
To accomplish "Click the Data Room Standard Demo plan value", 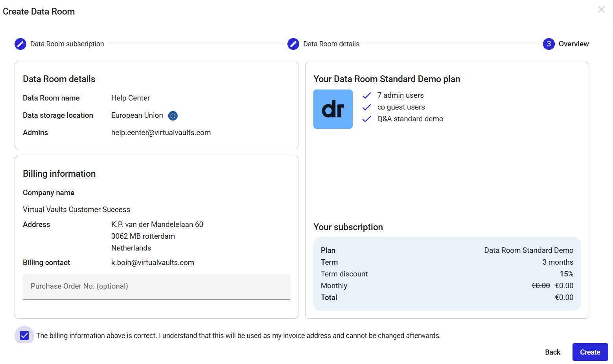I will coord(528,251).
